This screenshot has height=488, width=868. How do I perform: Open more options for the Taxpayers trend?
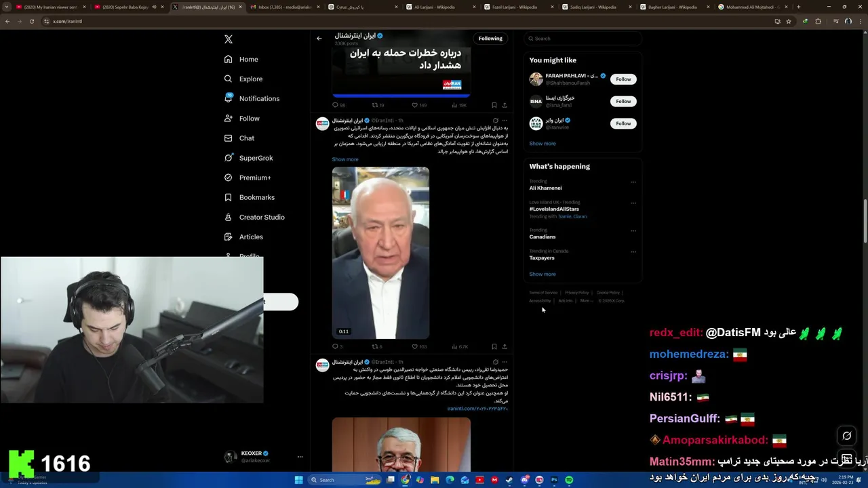(633, 251)
